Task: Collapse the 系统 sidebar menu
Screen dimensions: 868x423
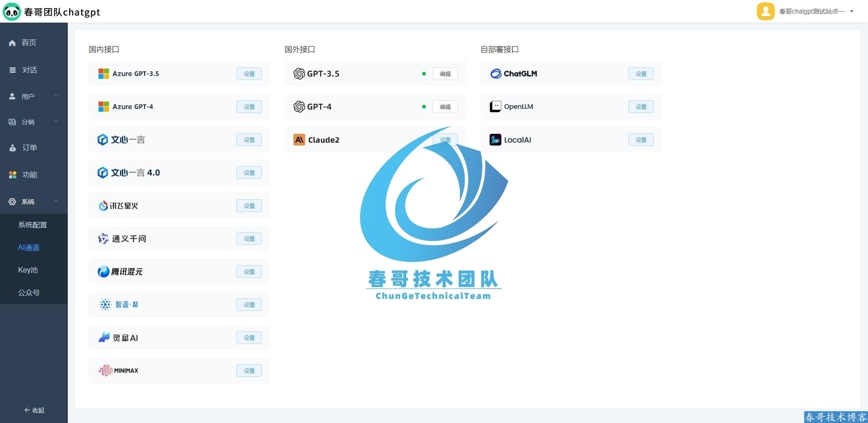Action: pyautogui.click(x=34, y=202)
